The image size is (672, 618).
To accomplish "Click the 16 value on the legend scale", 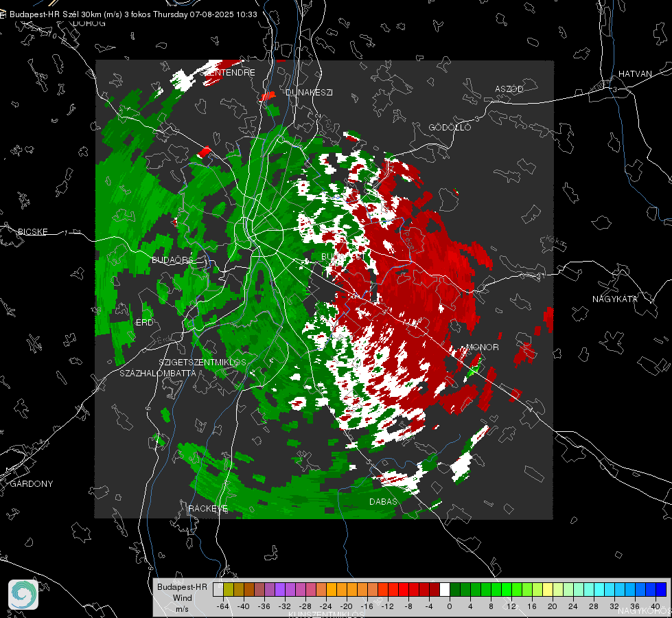I will tap(532, 606).
